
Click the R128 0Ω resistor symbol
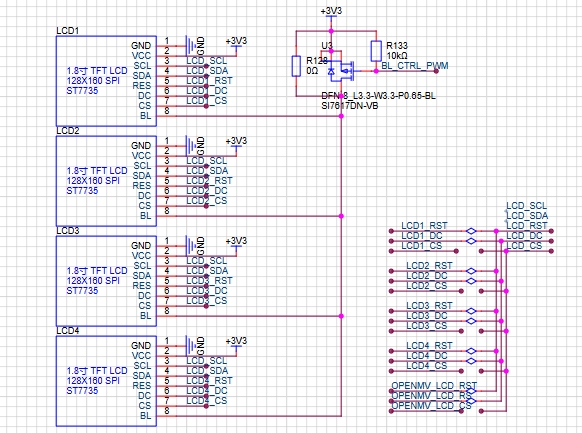[x=296, y=66]
